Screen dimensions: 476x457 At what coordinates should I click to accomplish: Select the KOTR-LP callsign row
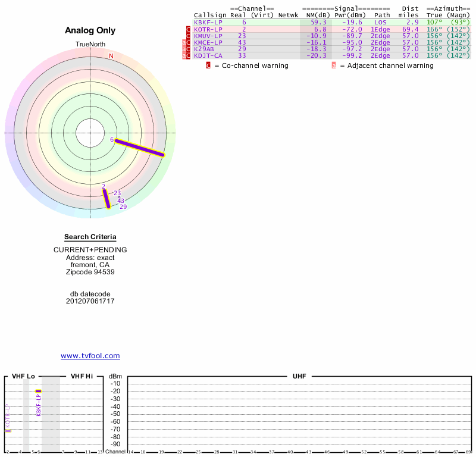coord(208,29)
